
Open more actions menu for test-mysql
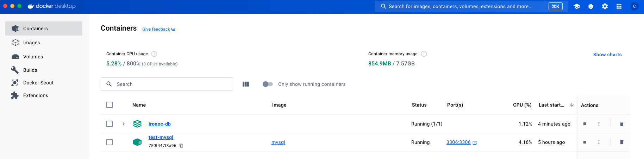(599, 142)
